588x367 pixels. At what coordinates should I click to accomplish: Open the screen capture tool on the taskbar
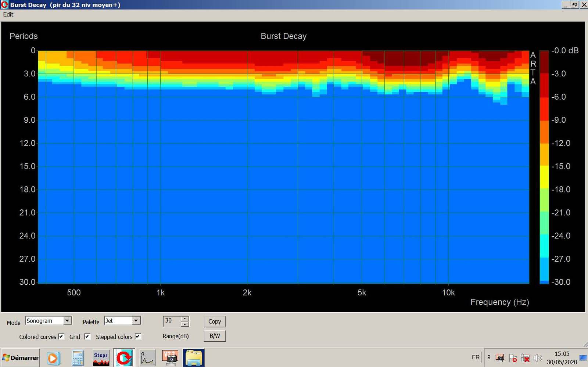coord(170,358)
